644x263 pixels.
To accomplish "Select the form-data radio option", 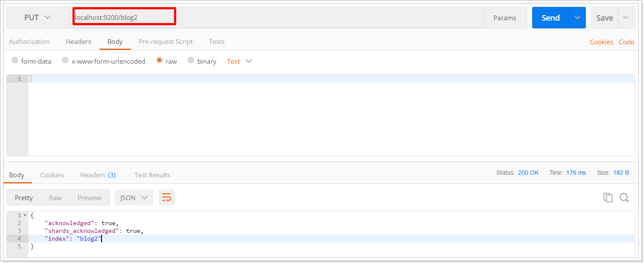I will (x=15, y=61).
